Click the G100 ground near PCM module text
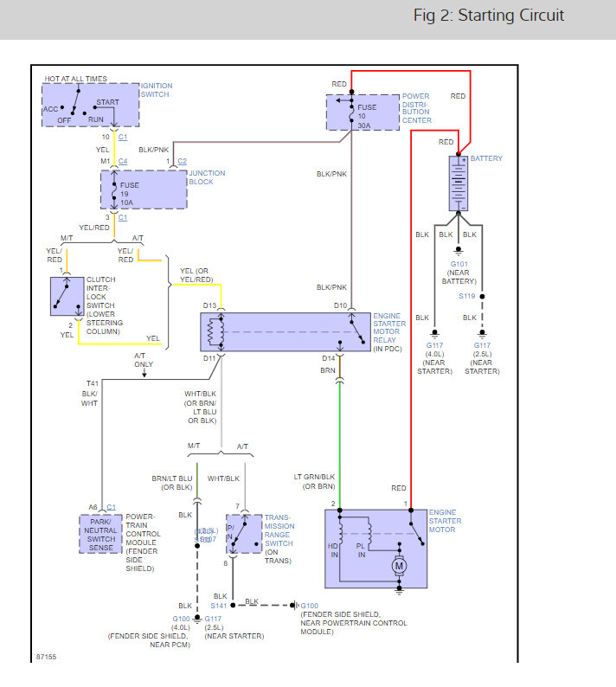616x687 pixels. pos(181,619)
